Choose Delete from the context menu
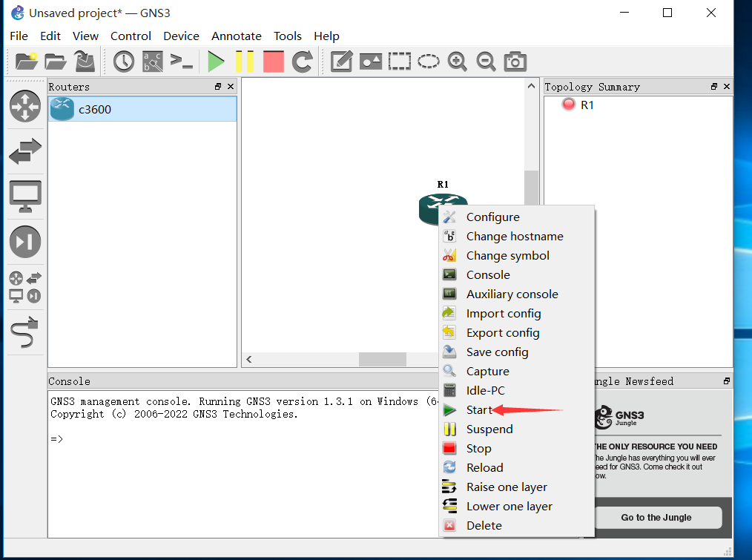Viewport: 752px width, 560px height. coord(516,525)
